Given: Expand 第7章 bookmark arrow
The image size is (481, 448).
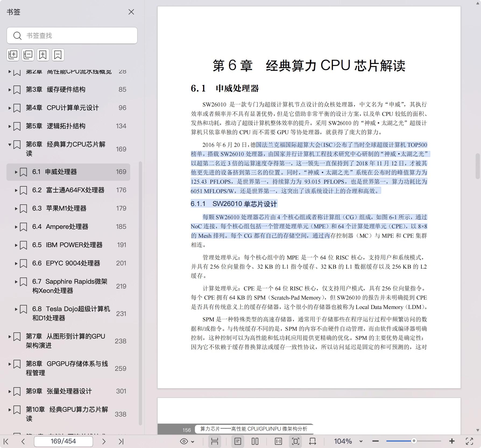Looking at the screenshot, I should (x=10, y=337).
